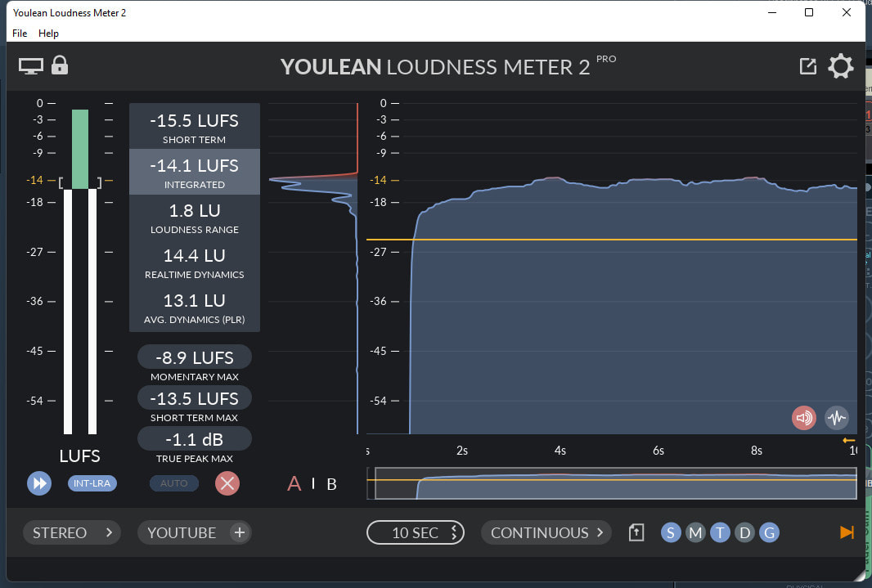This screenshot has width=872, height=588.
Task: Toggle the padlock lock icon
Action: tap(60, 65)
